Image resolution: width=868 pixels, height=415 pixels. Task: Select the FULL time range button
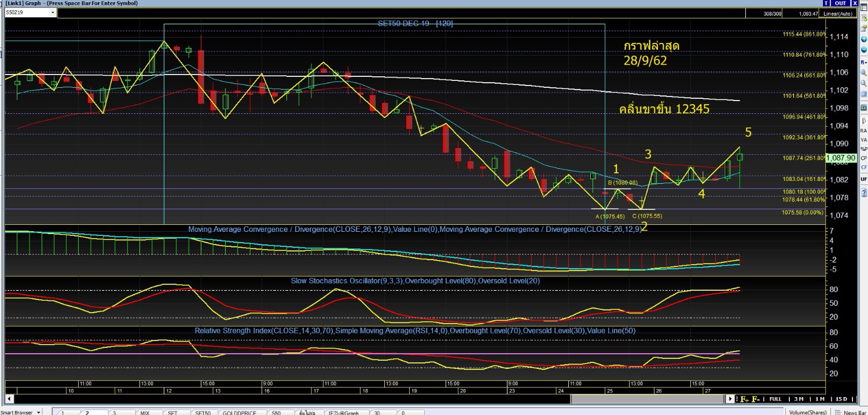click(775, 399)
